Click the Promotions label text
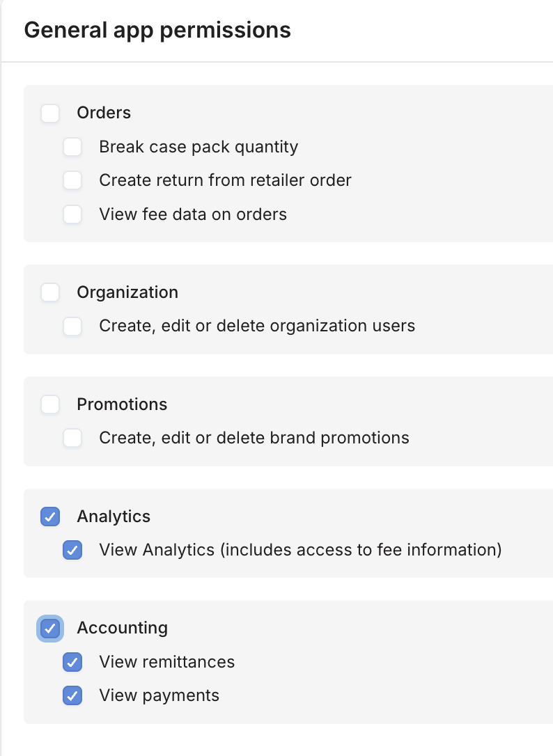553x756 pixels. [122, 404]
